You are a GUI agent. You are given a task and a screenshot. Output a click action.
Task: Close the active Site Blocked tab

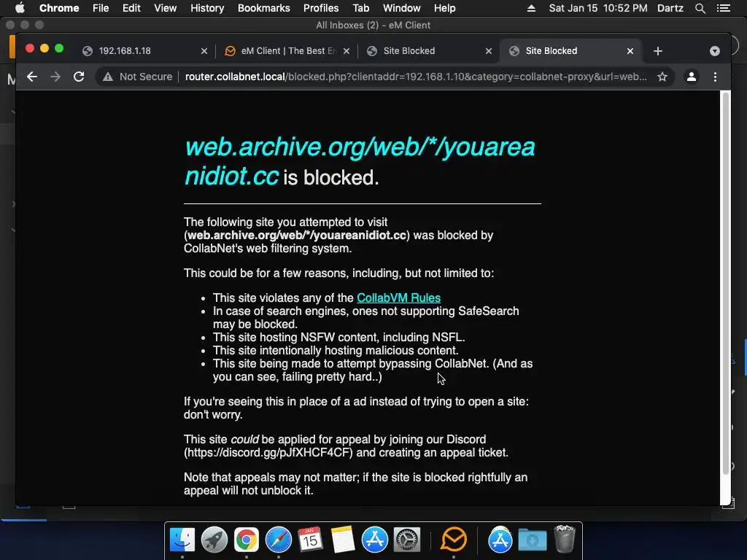630,51
